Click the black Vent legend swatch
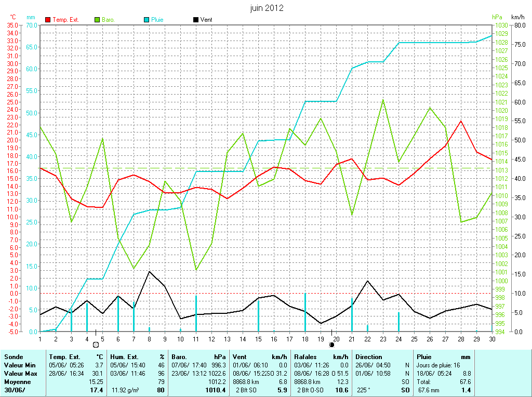 click(x=195, y=20)
